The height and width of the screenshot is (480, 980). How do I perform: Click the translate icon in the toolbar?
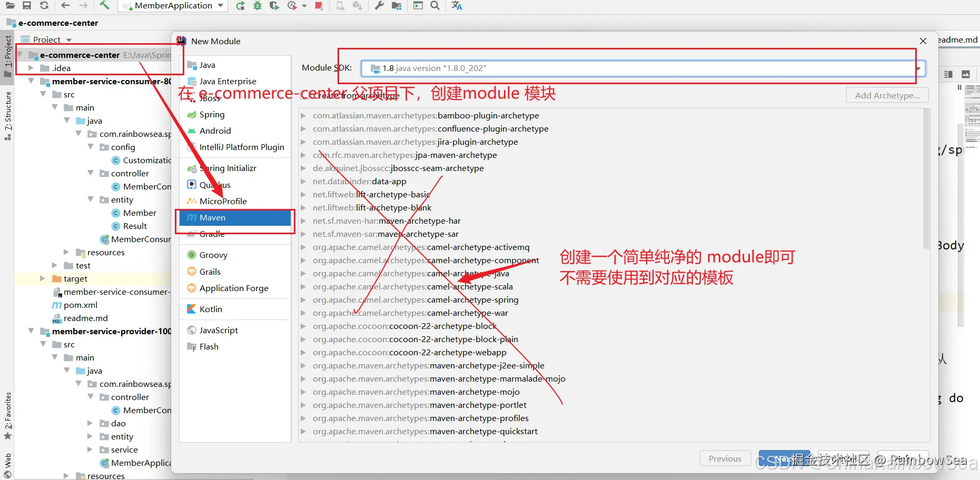pos(457,6)
